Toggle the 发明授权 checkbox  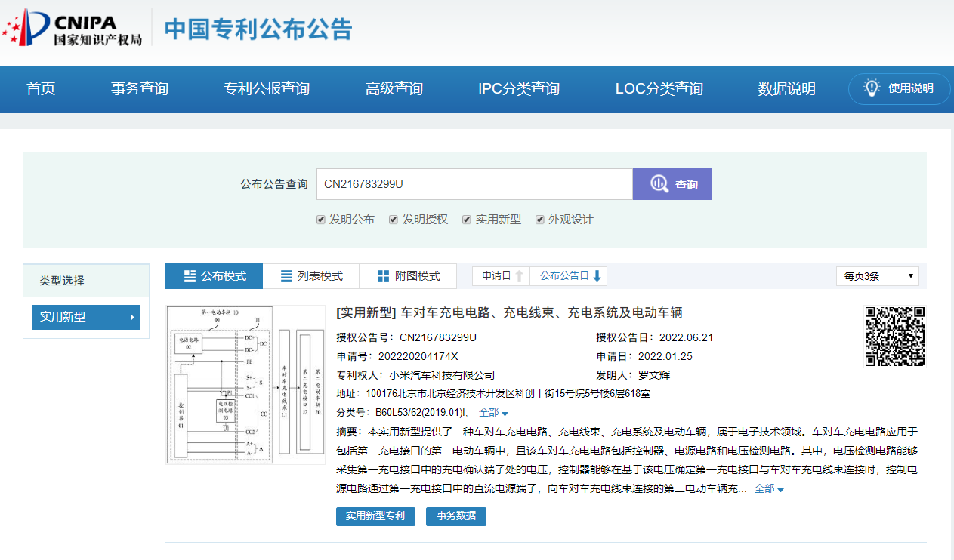[394, 220]
